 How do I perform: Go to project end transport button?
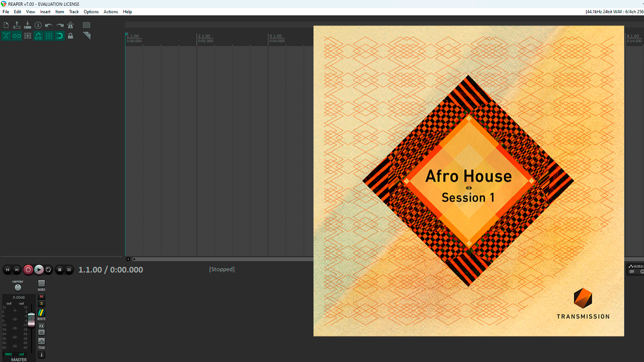[x=17, y=270]
